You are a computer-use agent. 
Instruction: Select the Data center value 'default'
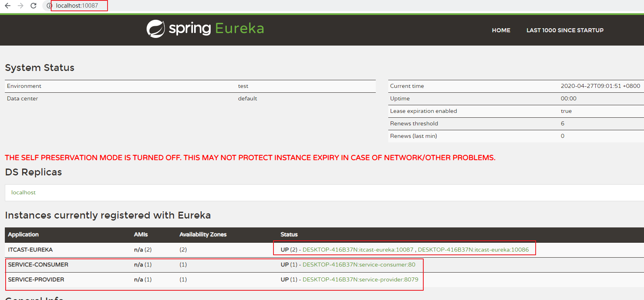coord(247,99)
